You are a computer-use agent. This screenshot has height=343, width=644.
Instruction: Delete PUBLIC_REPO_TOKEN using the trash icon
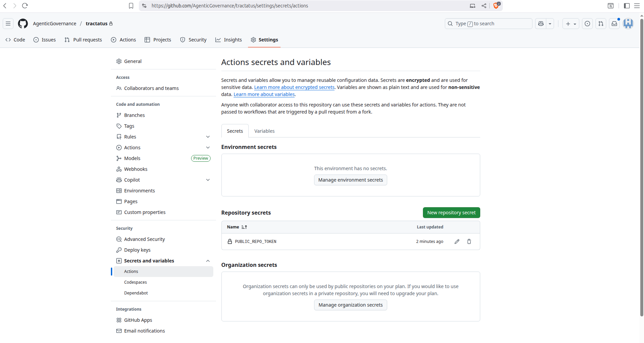[469, 242]
